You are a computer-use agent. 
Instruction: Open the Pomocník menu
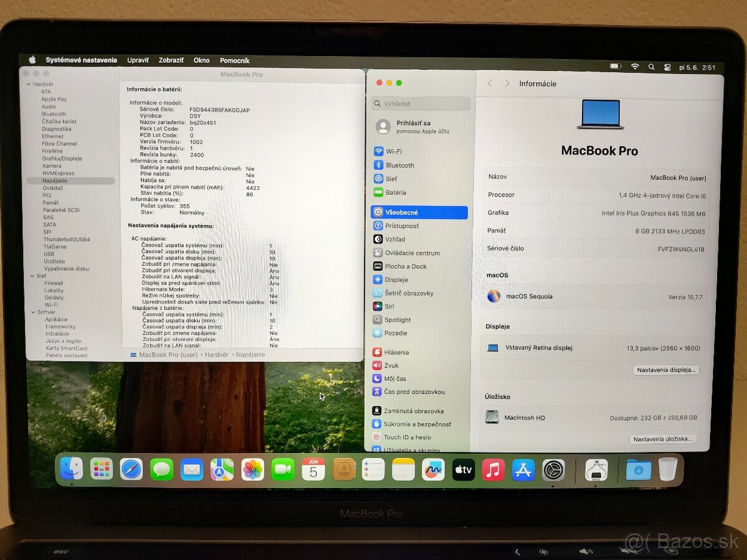(x=235, y=60)
